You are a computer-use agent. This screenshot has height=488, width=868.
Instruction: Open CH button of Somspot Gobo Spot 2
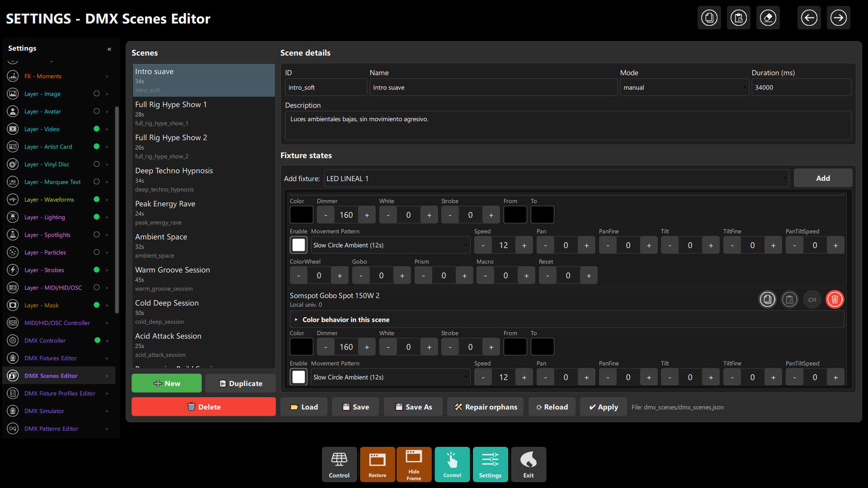812,300
